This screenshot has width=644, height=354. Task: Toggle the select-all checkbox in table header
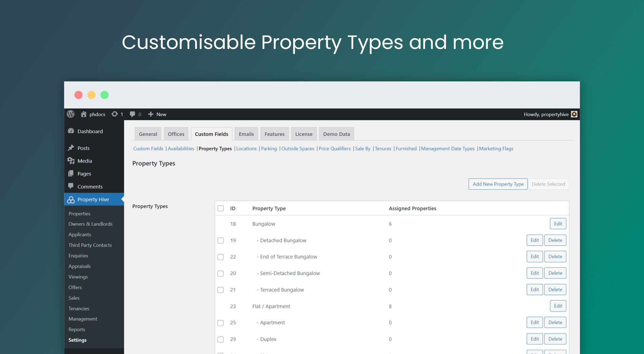click(x=221, y=209)
